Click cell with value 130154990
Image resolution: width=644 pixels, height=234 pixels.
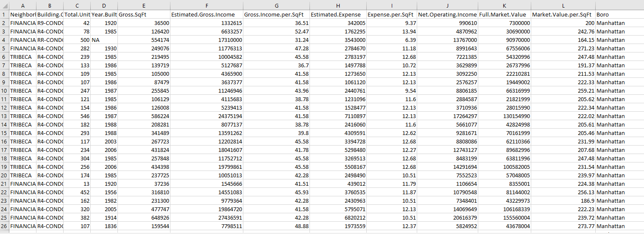coord(504,116)
